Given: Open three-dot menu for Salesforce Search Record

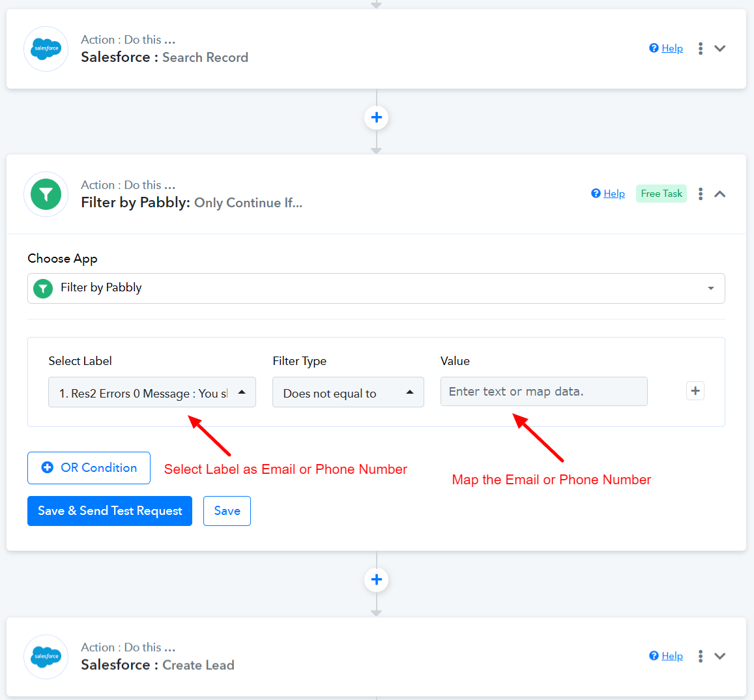Looking at the screenshot, I should click(700, 48).
